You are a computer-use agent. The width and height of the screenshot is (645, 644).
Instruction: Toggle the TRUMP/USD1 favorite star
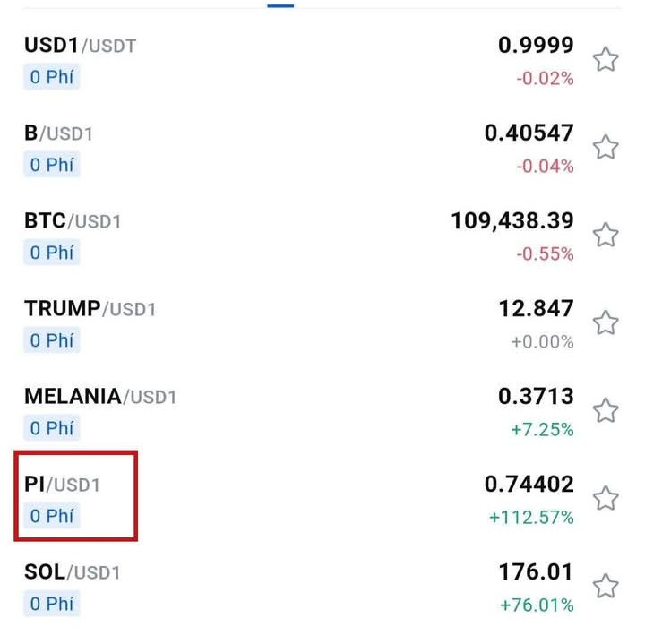[606, 323]
